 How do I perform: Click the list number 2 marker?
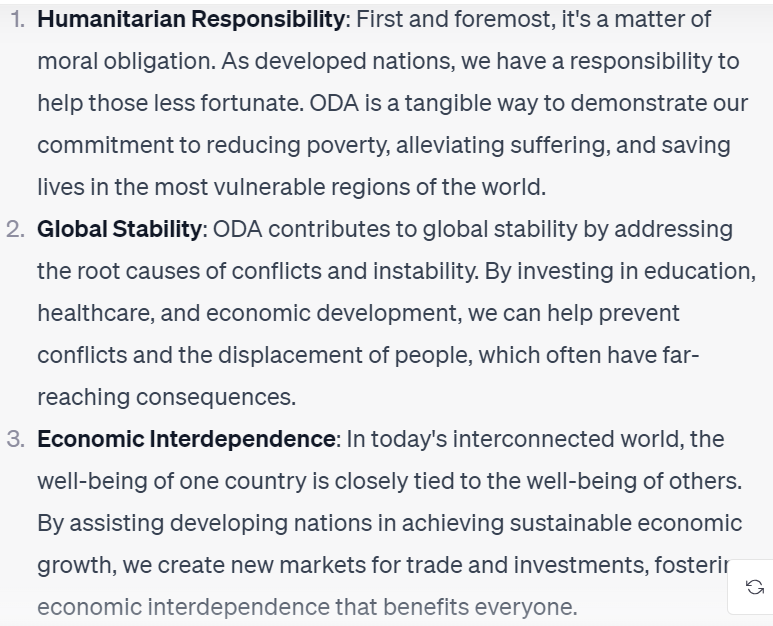[16, 230]
